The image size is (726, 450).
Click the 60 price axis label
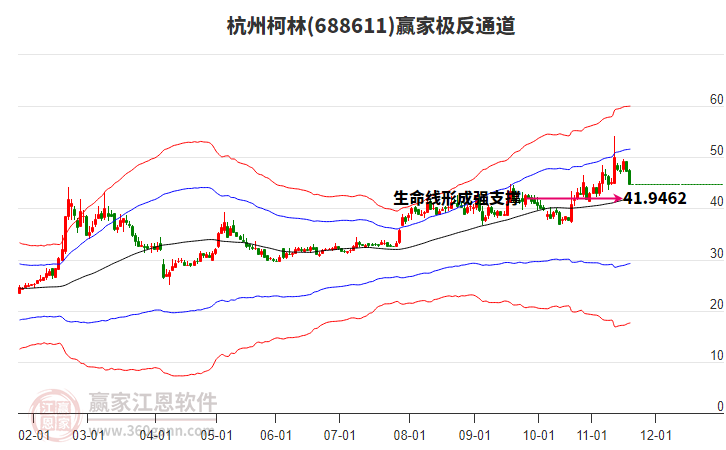click(716, 100)
